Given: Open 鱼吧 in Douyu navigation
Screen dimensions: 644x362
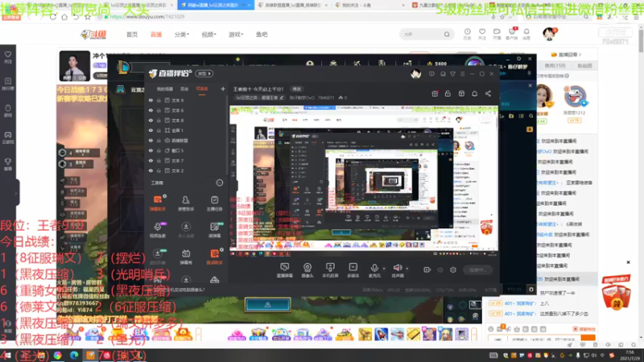Looking at the screenshot, I should coord(262,35).
